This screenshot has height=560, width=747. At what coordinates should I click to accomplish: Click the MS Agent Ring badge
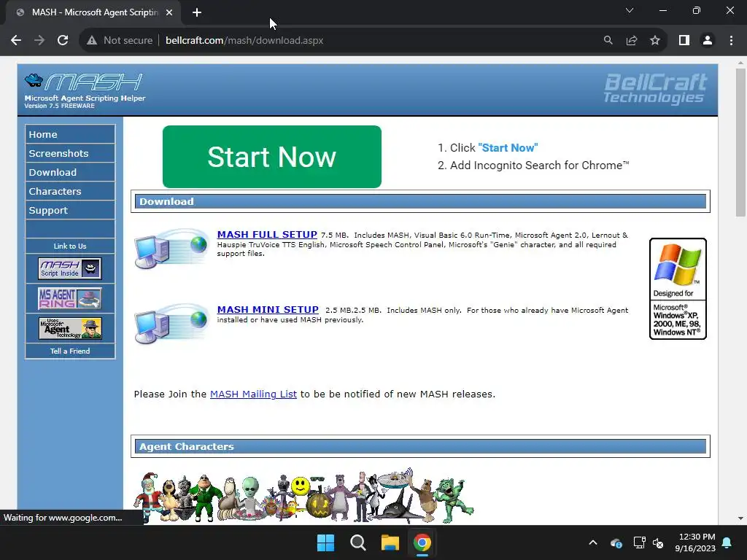[70, 298]
